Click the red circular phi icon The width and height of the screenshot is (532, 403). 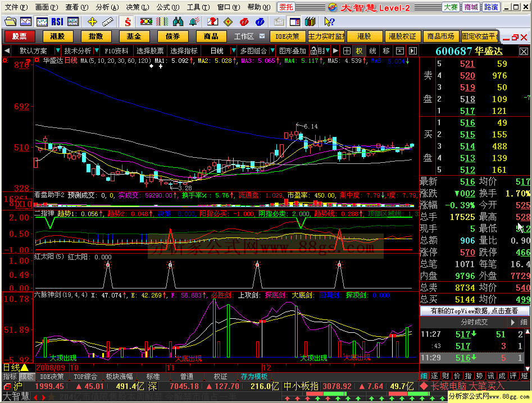(244, 22)
